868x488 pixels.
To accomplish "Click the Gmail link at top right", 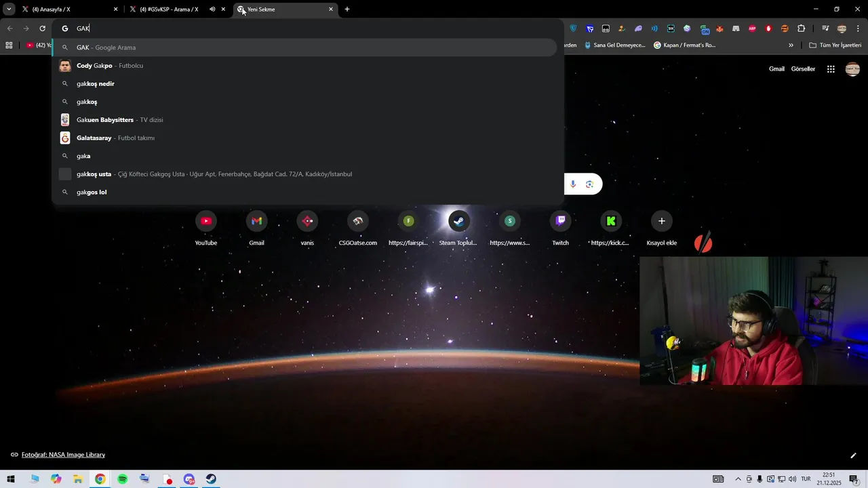I will 776,69.
